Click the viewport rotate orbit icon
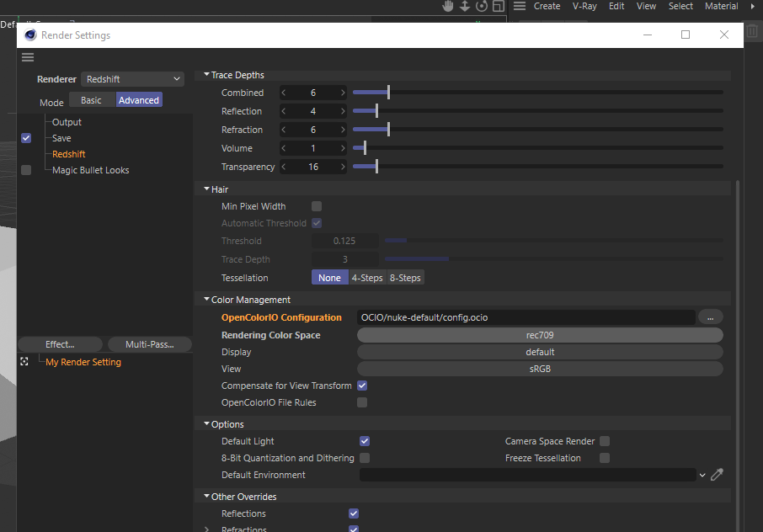This screenshot has height=532, width=763. click(482, 6)
